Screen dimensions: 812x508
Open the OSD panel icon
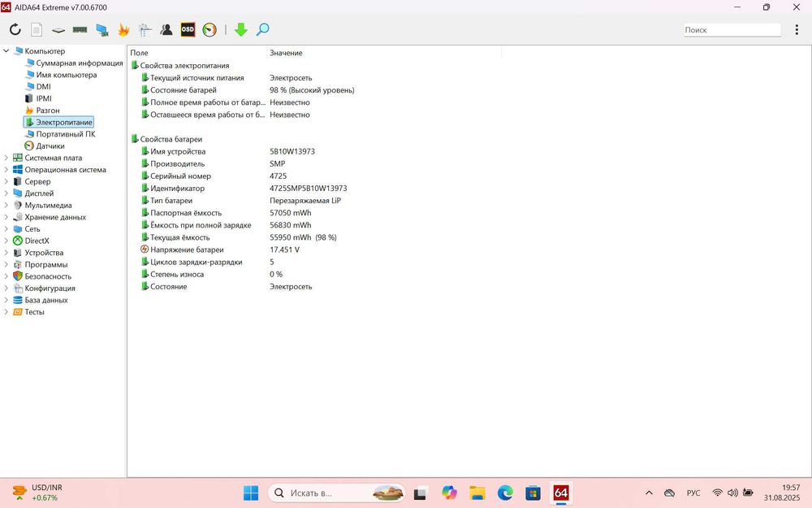point(188,29)
